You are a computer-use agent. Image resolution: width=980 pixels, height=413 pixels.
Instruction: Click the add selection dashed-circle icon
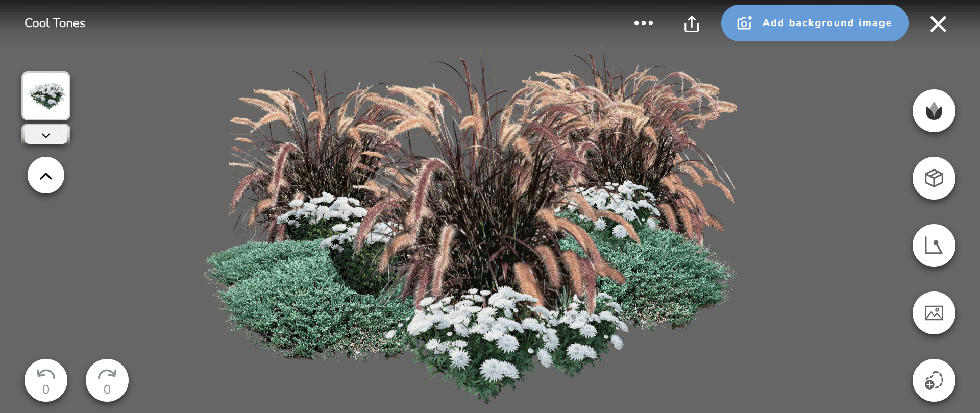pyautogui.click(x=934, y=380)
